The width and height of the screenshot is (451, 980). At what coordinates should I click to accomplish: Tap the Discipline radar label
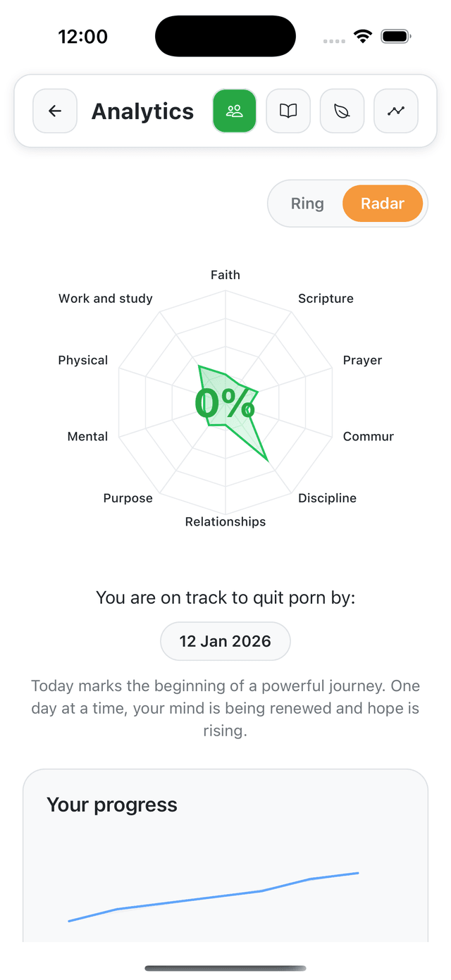pos(327,498)
